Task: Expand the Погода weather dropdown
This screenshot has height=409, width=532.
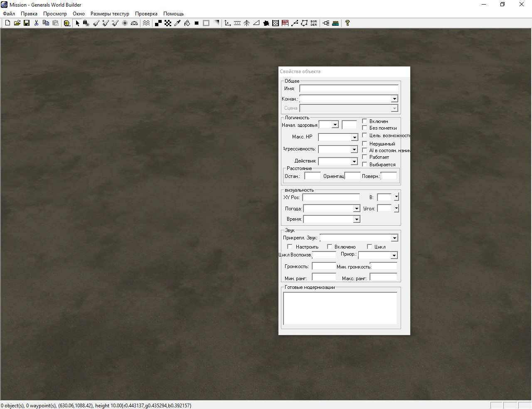Action: [x=357, y=209]
